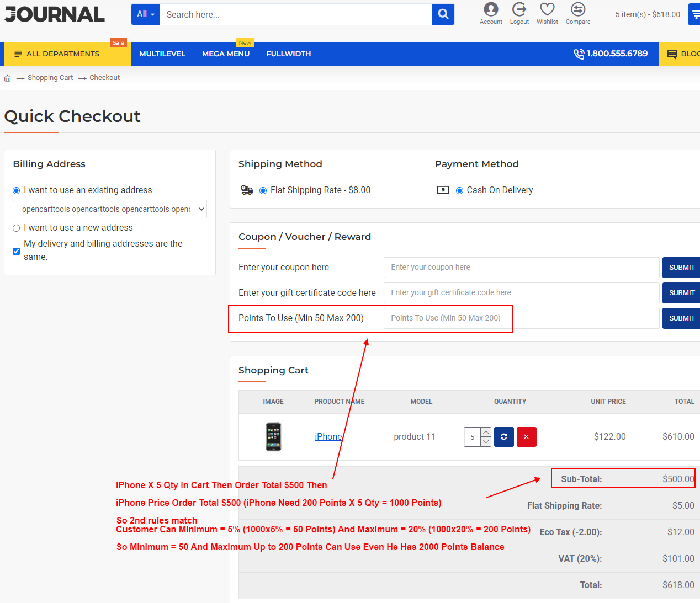700x603 pixels.
Task: Remove iPhone using red X button
Action: pos(526,437)
